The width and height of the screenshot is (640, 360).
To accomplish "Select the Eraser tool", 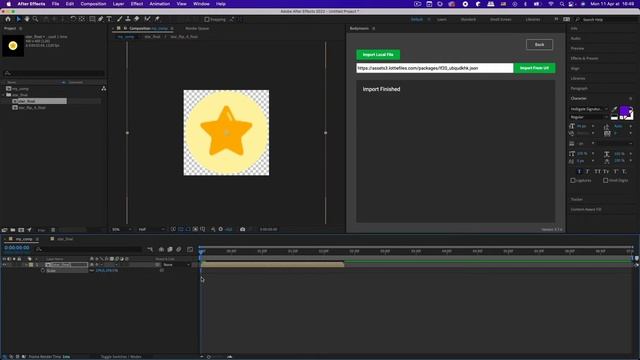I will coord(137,19).
